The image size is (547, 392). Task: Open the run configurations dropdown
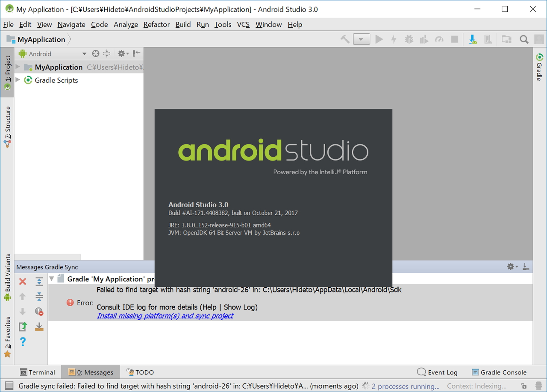pos(362,39)
